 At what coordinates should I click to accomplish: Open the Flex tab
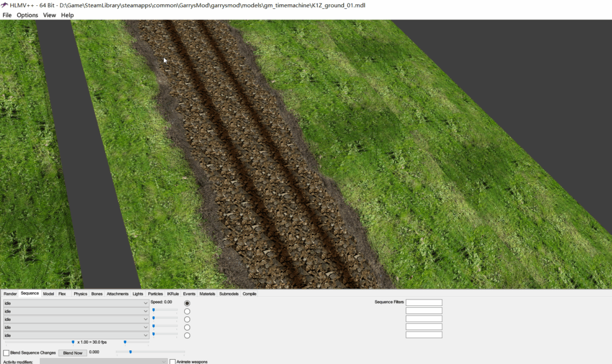tap(62, 294)
